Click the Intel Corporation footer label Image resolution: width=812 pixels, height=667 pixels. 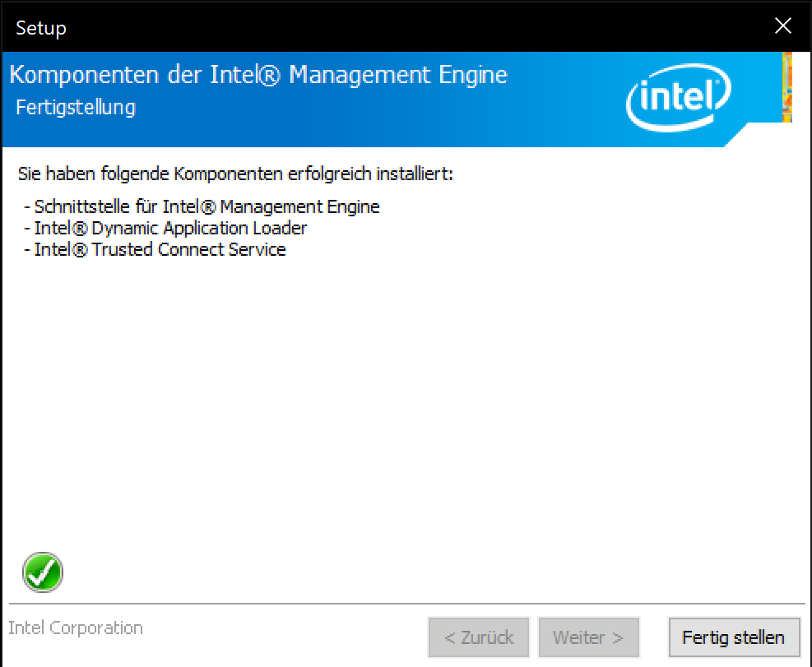point(76,628)
